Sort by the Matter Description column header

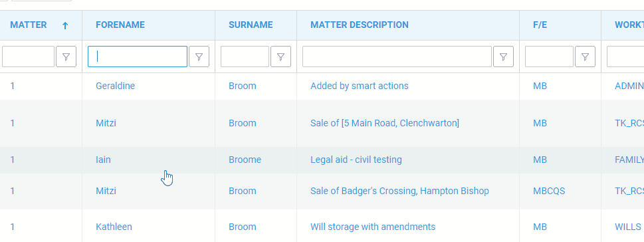coord(360,25)
